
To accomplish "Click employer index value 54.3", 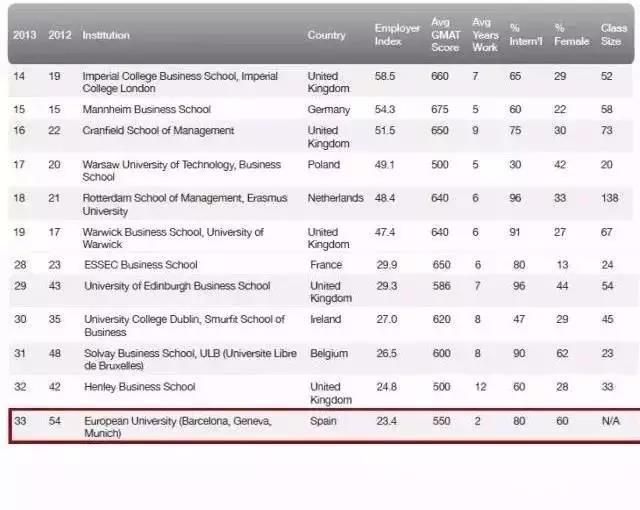I will (385, 109).
